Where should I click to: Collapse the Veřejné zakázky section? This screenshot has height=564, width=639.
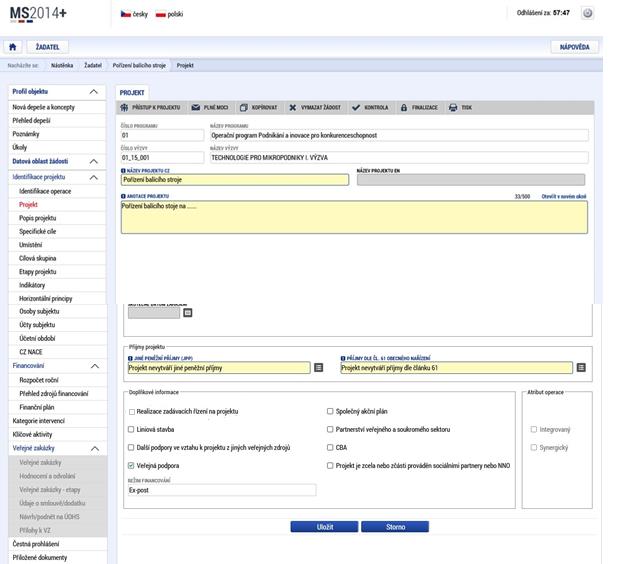[x=95, y=448]
